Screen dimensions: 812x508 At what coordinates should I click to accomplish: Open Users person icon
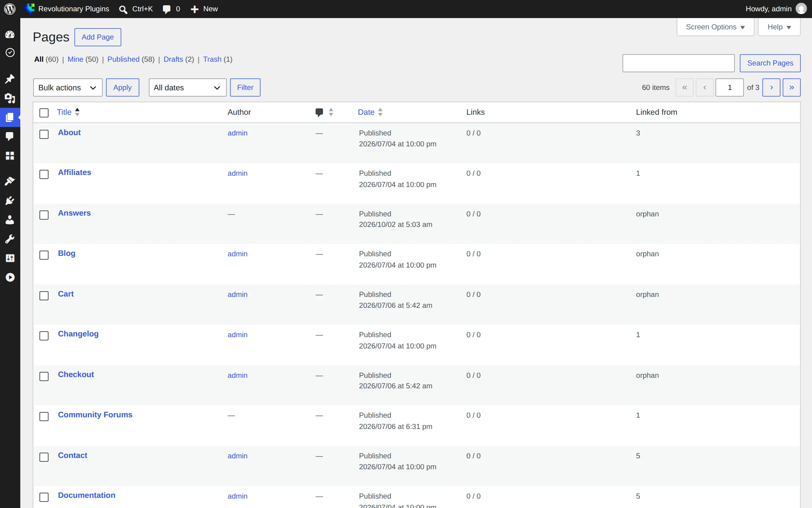[x=10, y=220]
